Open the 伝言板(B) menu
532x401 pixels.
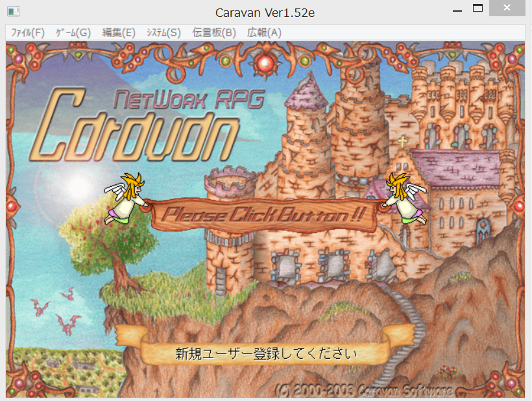(x=214, y=32)
